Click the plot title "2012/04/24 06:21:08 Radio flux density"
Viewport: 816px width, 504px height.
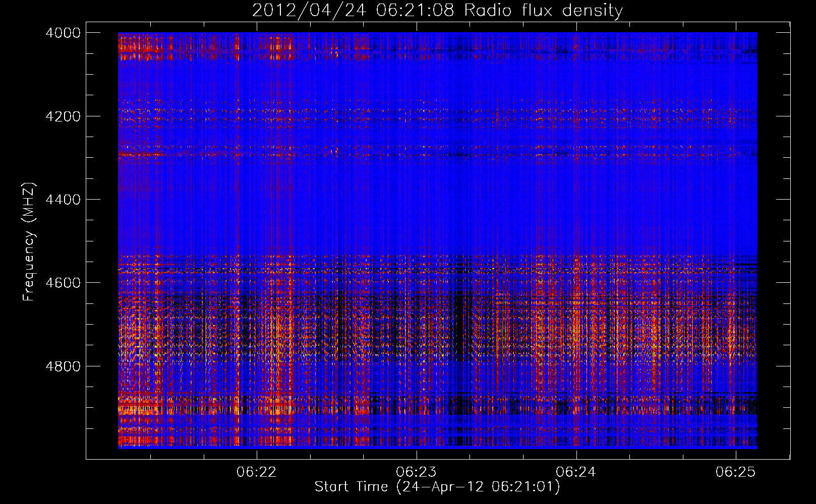tap(437, 11)
